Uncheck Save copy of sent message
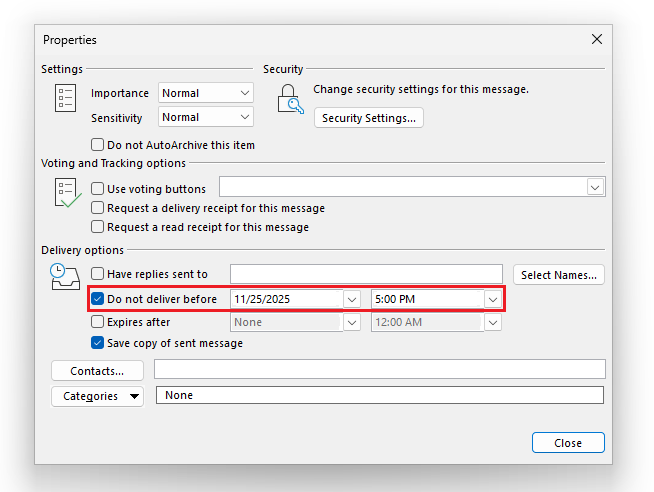 [97, 343]
